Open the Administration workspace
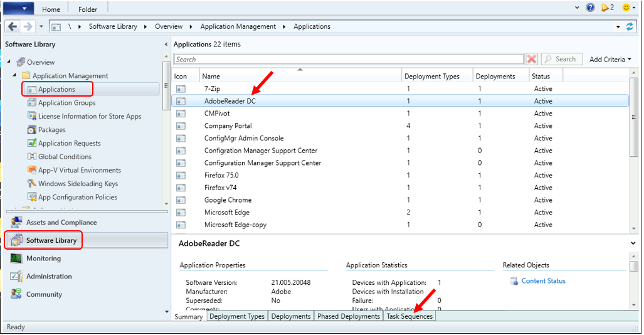 click(x=49, y=276)
